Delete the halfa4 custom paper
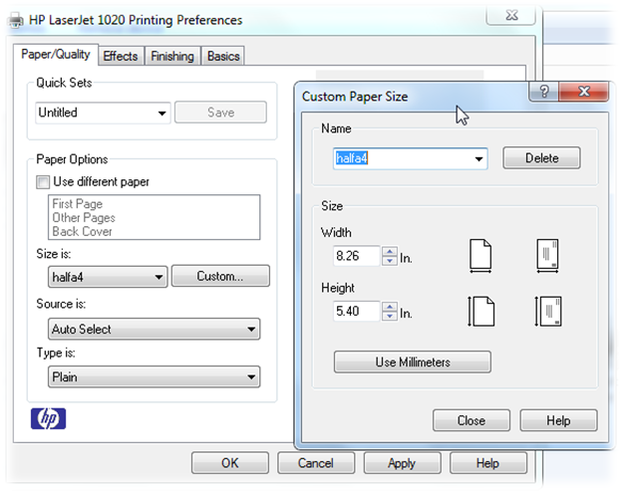The width and height of the screenshot is (627, 491). click(541, 158)
